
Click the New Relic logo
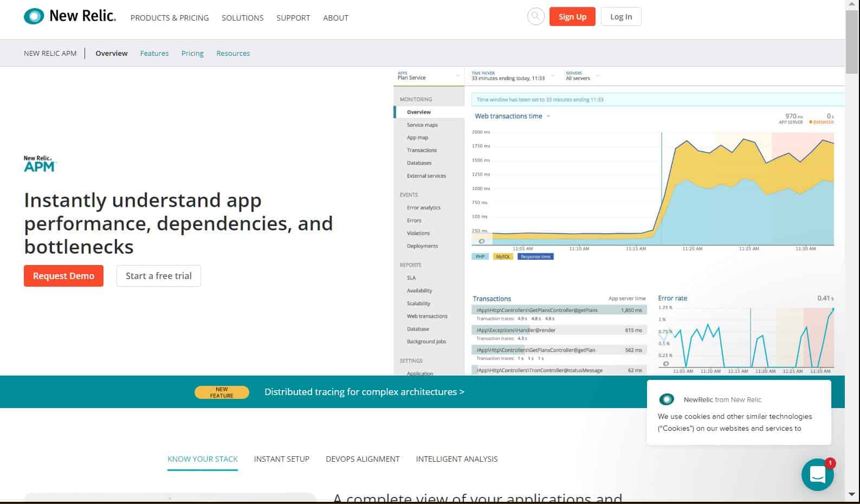pos(70,16)
